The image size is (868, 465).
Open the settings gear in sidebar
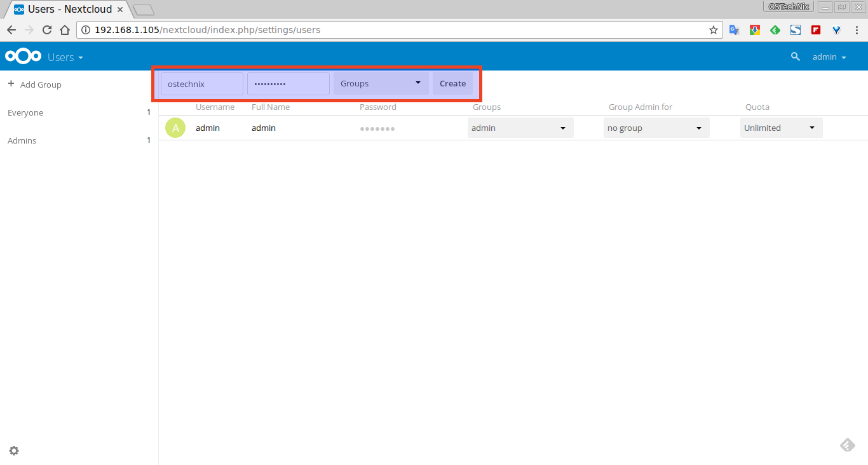(x=14, y=450)
